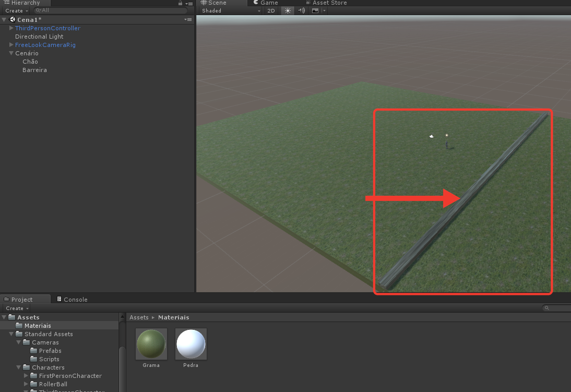
Task: Collapse the Cenário group
Action: tap(11, 53)
